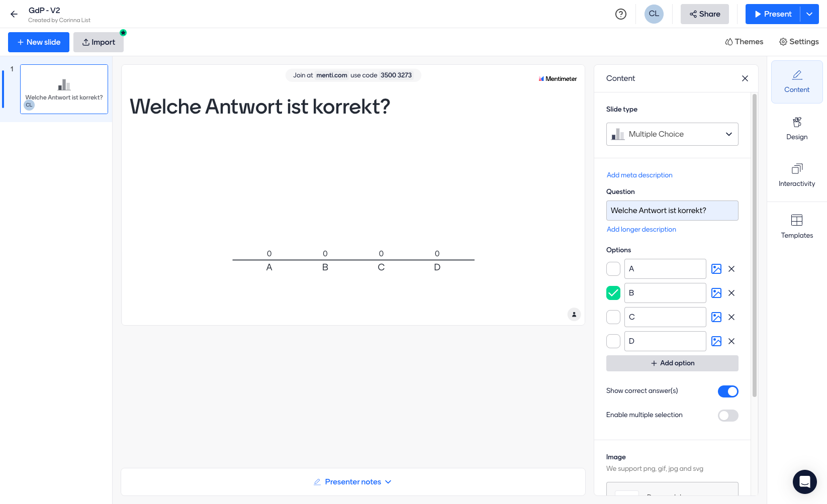Switch to the Design tab
827x504 pixels.
pyautogui.click(x=797, y=128)
